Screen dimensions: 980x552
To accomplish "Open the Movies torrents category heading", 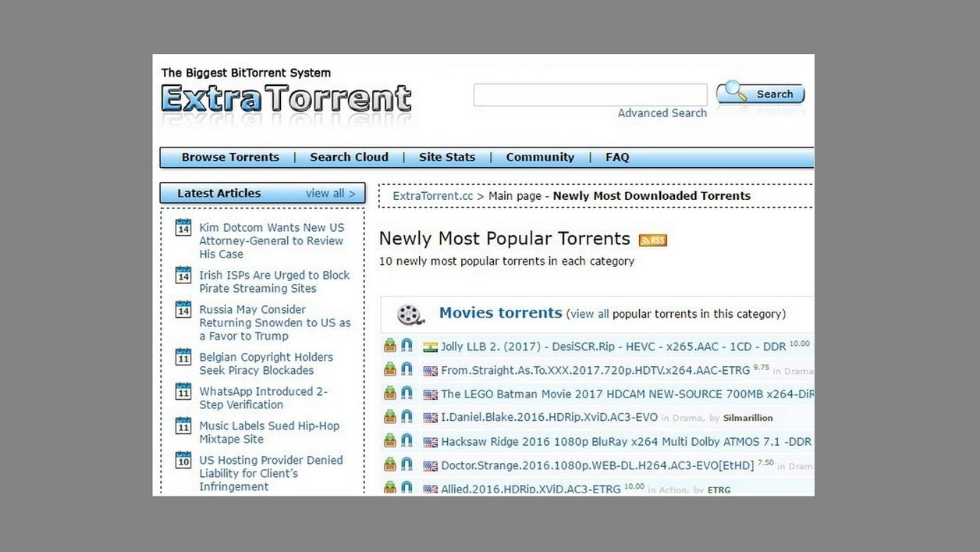I will pos(501,313).
